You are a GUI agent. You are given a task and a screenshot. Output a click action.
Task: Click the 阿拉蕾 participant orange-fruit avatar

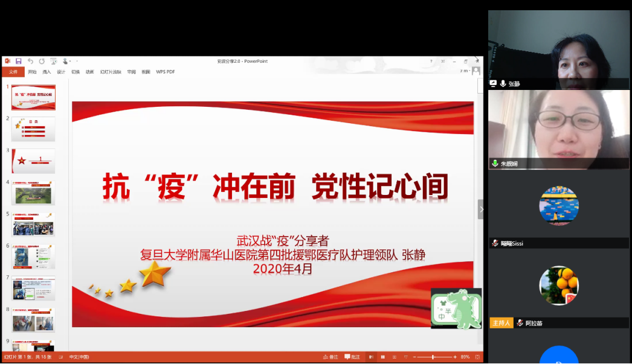tap(559, 285)
